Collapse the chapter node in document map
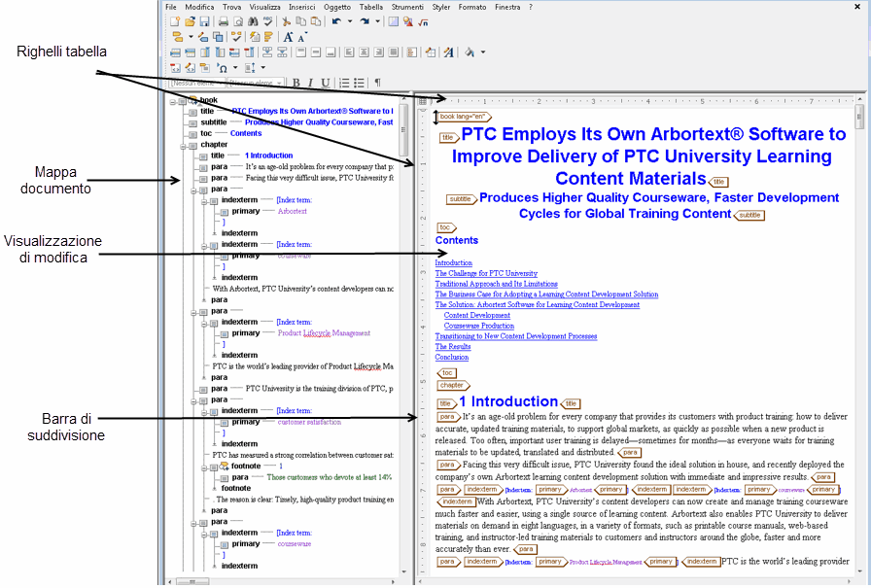The image size is (871, 588). [x=183, y=147]
